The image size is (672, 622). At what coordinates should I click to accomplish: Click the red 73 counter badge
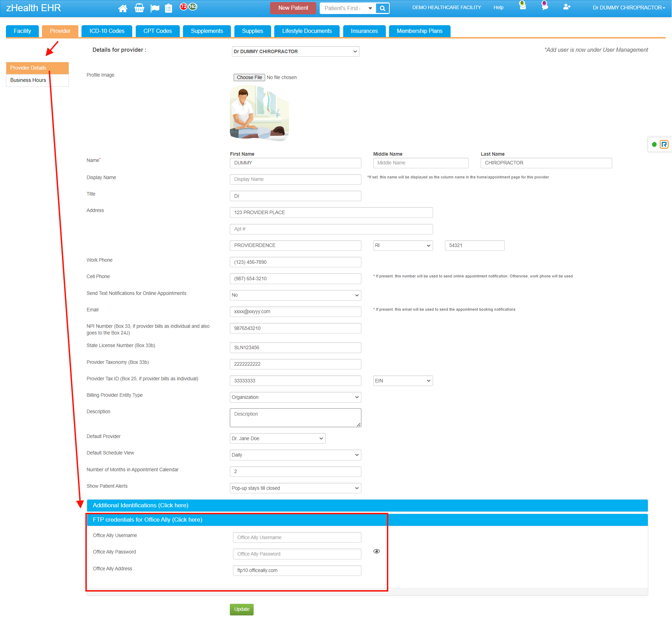pos(183,7)
